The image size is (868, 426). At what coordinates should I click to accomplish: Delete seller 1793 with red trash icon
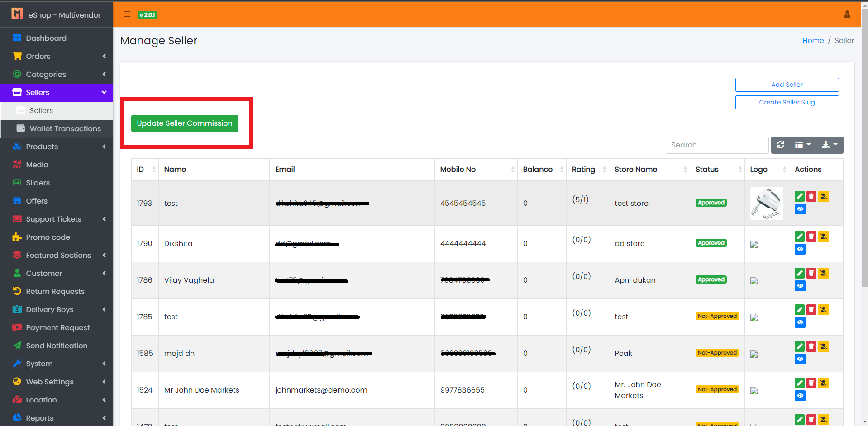pyautogui.click(x=811, y=196)
